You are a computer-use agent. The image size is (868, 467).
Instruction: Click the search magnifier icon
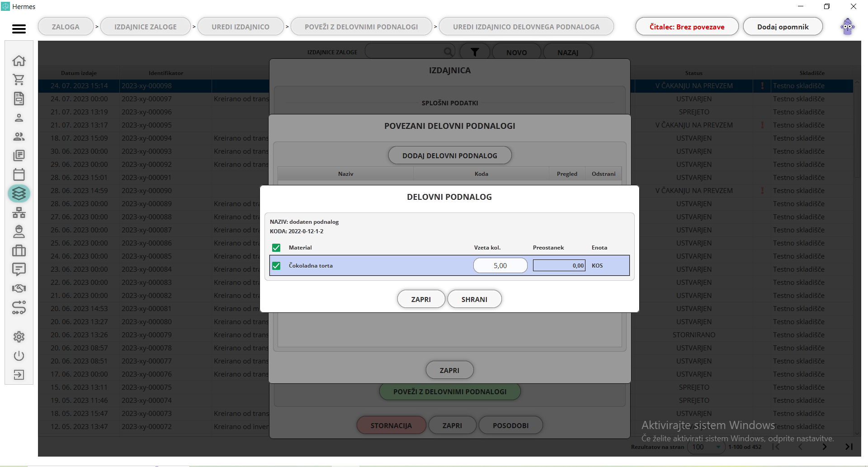tap(448, 52)
